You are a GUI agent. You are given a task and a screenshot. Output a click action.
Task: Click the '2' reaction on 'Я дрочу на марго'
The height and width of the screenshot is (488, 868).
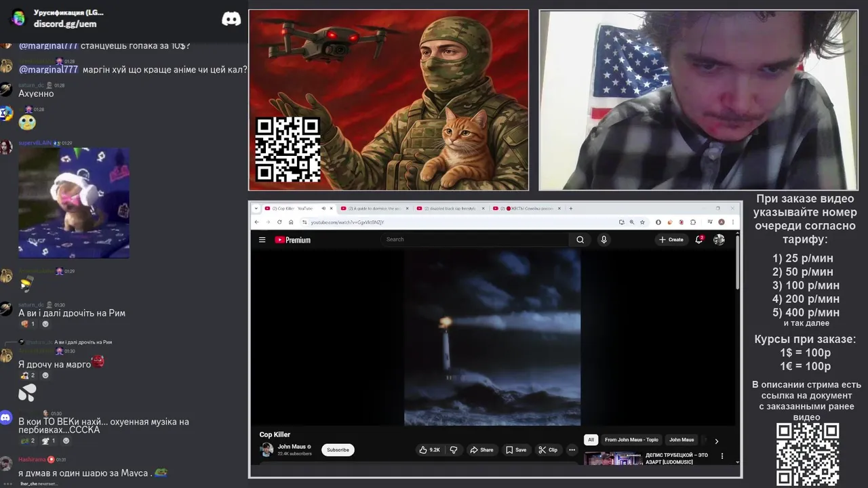pyautogui.click(x=28, y=375)
